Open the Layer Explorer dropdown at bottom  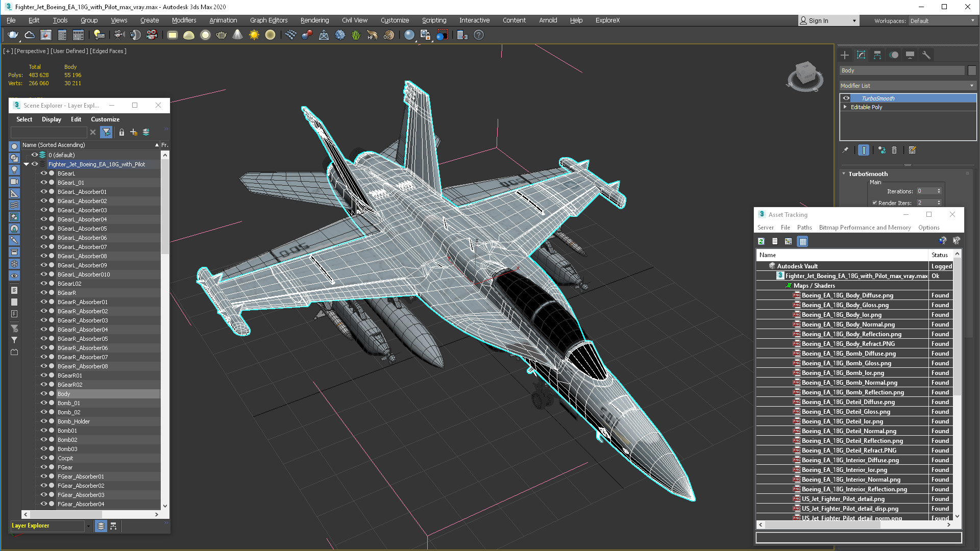point(88,526)
